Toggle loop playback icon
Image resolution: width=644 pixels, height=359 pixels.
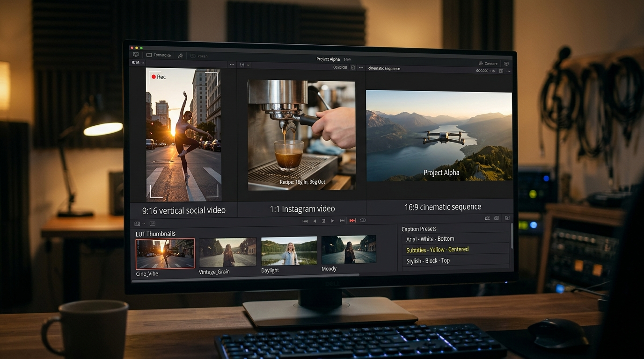[363, 220]
